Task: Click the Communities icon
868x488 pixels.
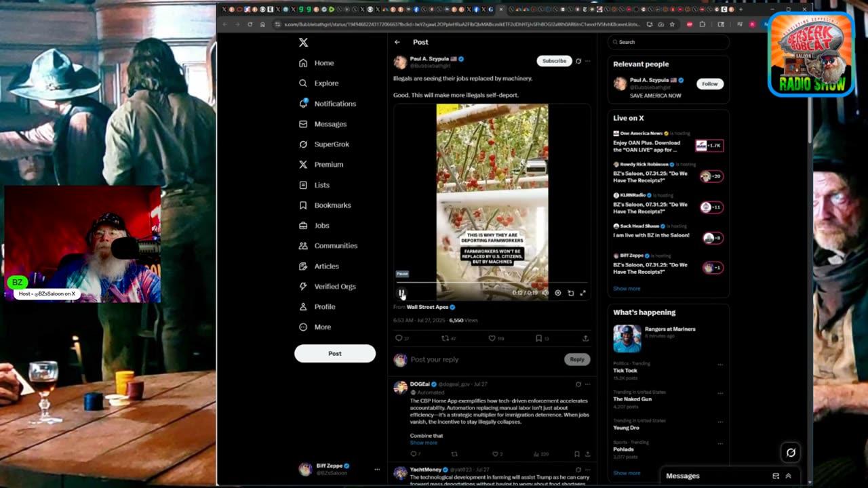Action: coord(303,246)
